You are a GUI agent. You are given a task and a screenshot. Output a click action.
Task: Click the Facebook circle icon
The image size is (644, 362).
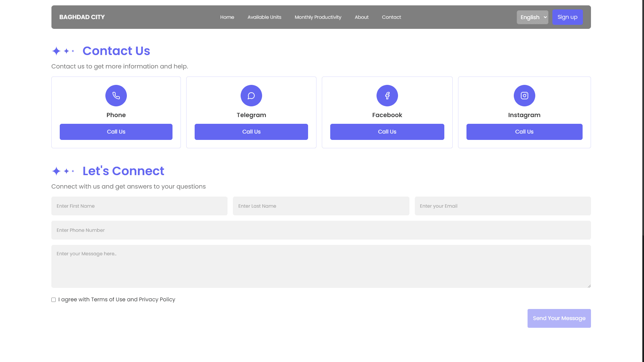(x=387, y=96)
